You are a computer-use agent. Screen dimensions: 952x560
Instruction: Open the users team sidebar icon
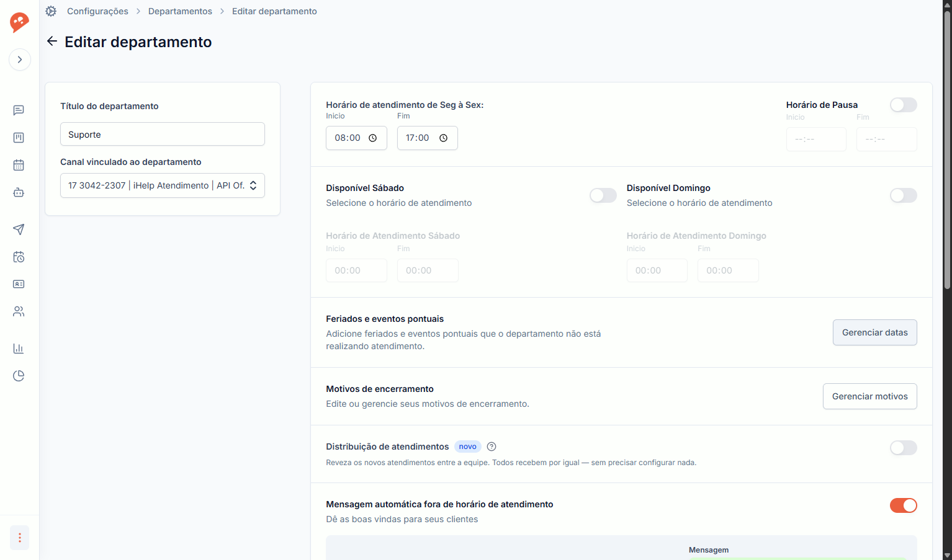tap(19, 311)
